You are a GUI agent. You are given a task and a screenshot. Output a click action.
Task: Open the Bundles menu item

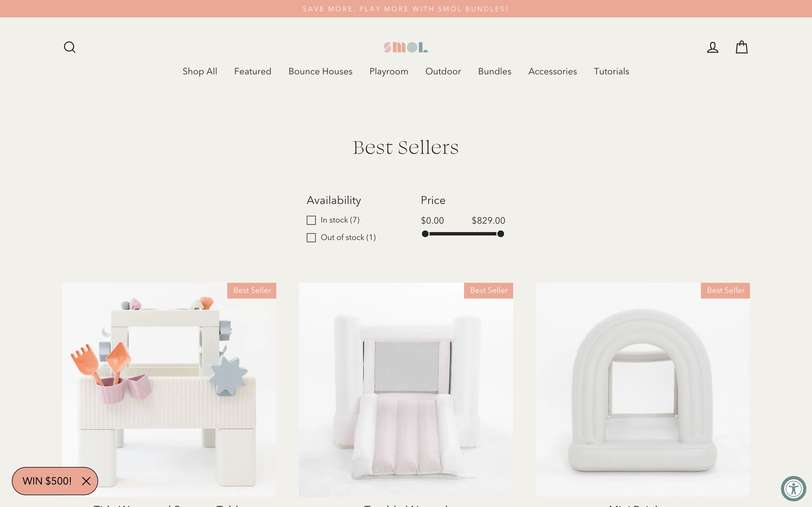click(x=494, y=72)
